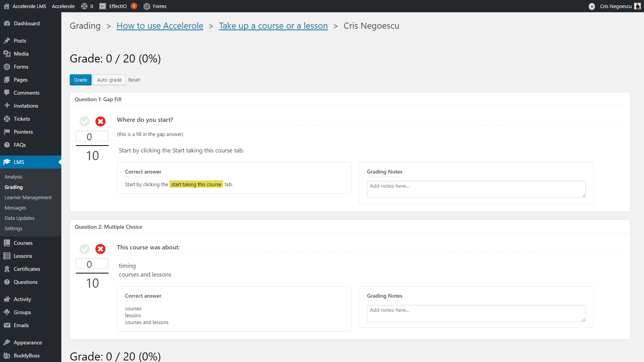644x362 pixels.
Task: Click the Question 2 score input
Action: [92, 264]
